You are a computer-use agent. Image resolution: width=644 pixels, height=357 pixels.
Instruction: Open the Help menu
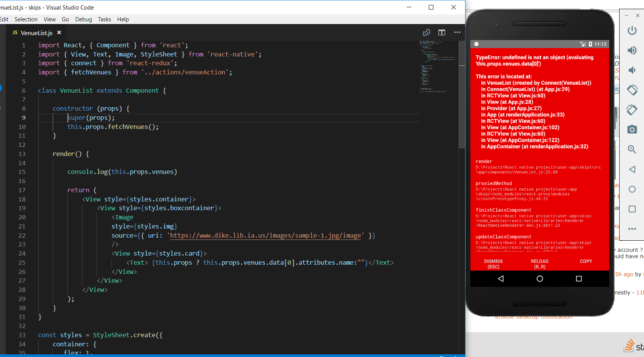pyautogui.click(x=123, y=19)
